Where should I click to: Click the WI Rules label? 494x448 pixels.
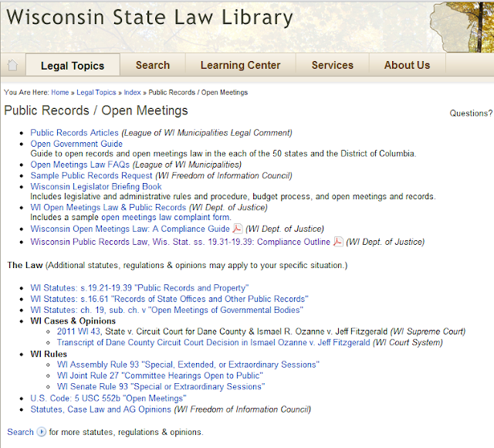[49, 354]
